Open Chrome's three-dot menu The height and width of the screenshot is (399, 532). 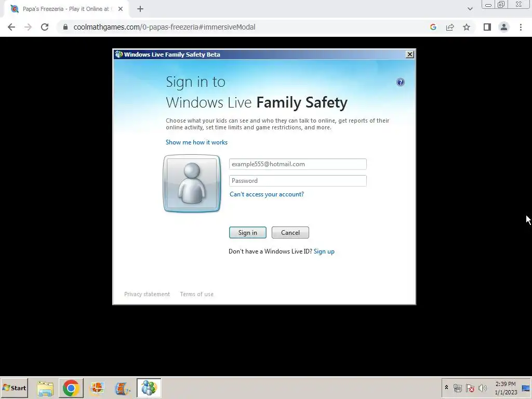(x=521, y=27)
